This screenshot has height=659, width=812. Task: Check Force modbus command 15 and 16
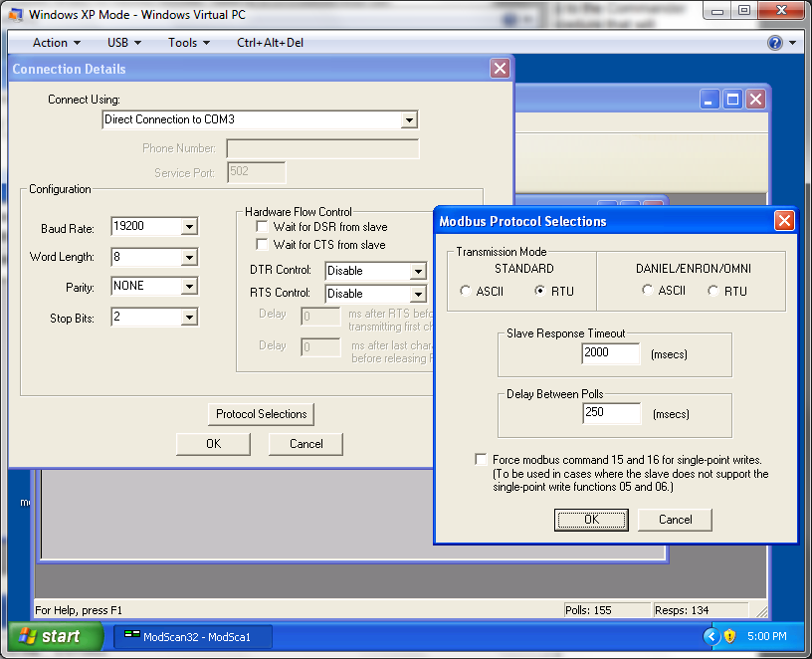tap(483, 460)
